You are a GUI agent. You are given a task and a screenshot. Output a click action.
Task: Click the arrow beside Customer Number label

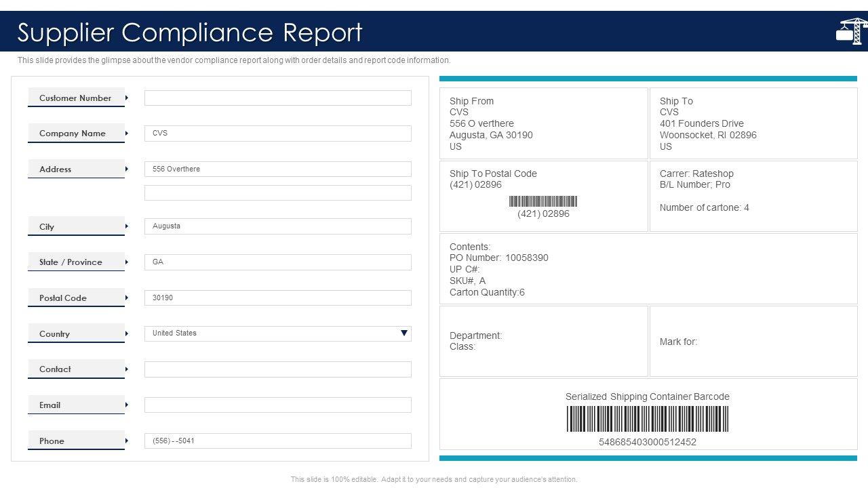[x=126, y=98]
